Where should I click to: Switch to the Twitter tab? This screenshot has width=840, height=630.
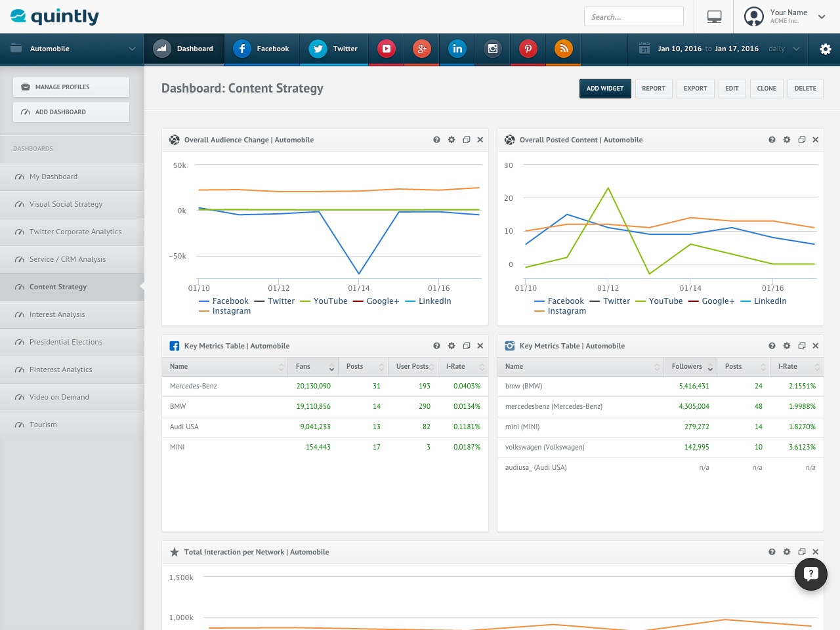(x=334, y=49)
